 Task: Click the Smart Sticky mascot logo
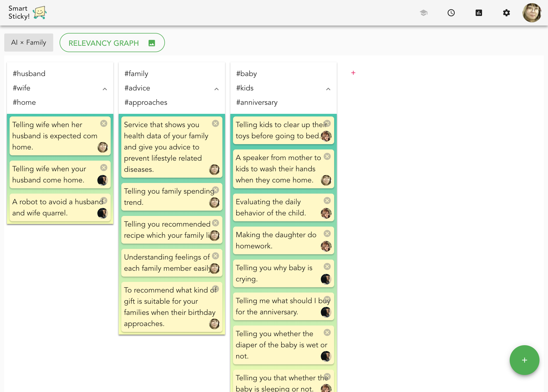coord(40,12)
